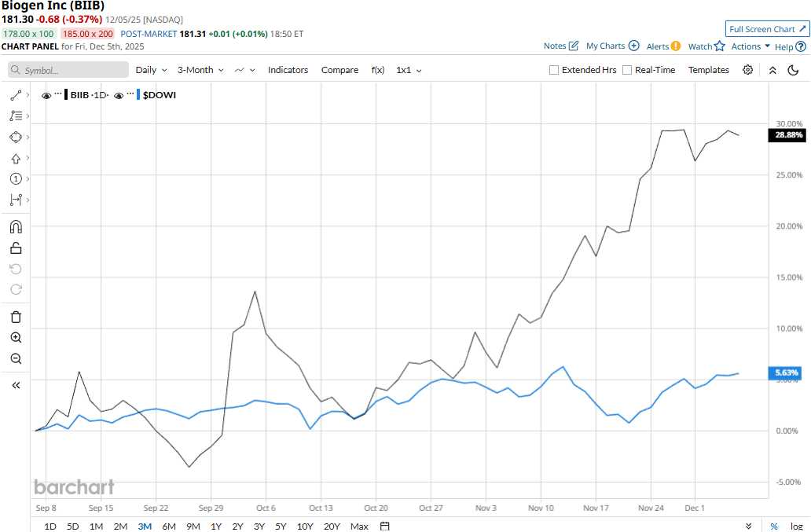Open chart settings gear
Screen dimensions: 811x532
(747, 70)
